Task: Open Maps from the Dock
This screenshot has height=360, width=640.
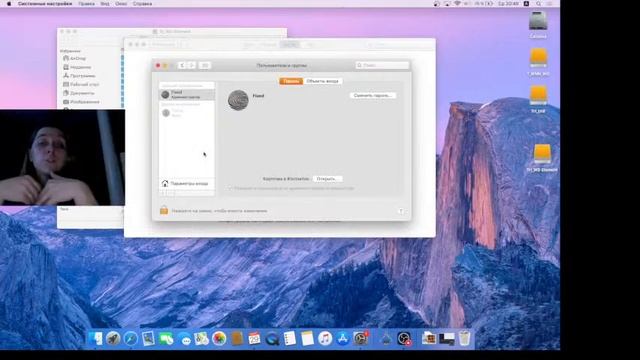Action: pyautogui.click(x=202, y=338)
